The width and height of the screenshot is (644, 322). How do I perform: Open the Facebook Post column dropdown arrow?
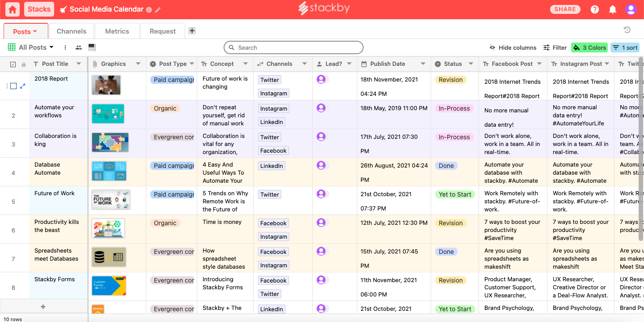(x=539, y=64)
